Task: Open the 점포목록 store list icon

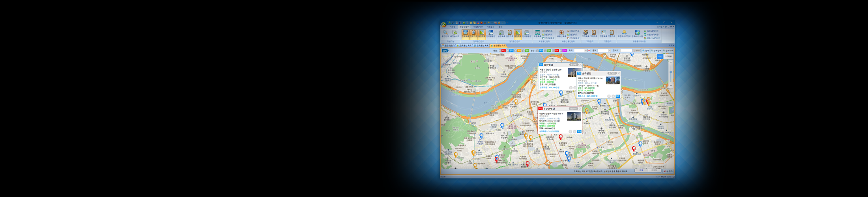Action: [466, 34]
